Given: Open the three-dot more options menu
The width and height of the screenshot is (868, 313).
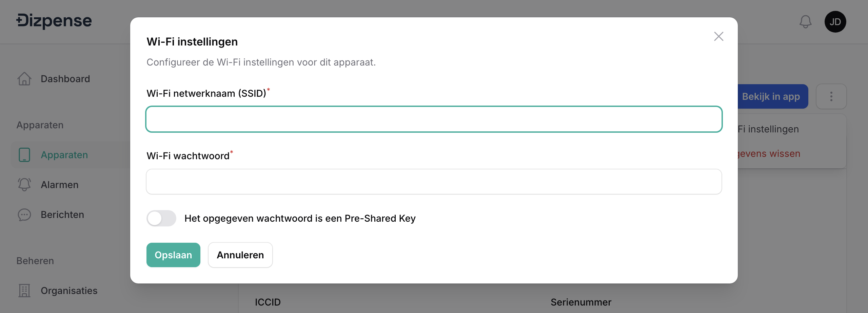Looking at the screenshot, I should pos(831,96).
